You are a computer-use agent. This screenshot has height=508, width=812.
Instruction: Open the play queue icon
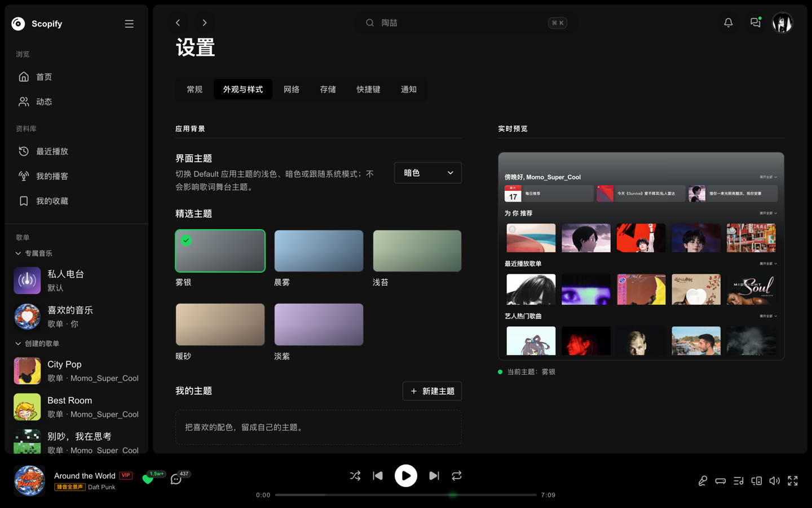[x=739, y=481]
